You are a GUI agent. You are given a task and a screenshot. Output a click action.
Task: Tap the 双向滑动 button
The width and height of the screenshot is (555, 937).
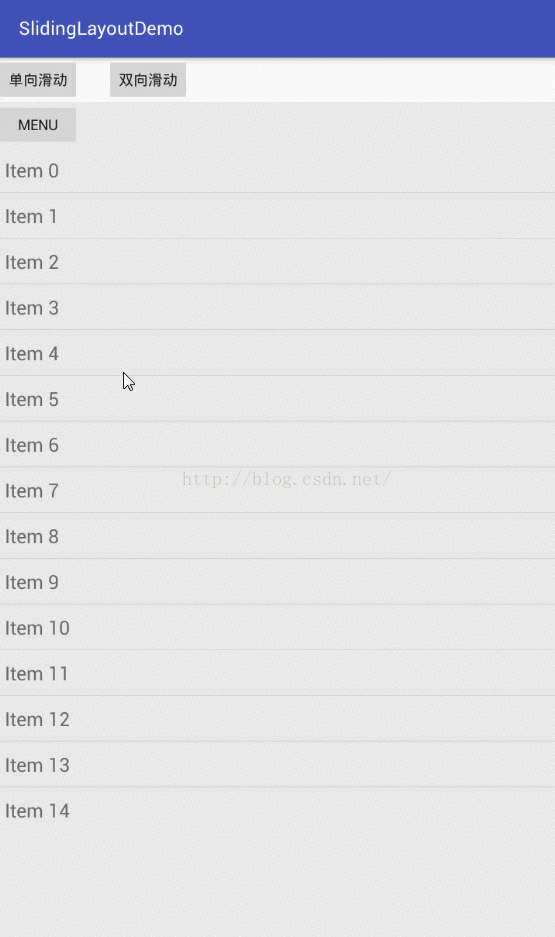click(148, 79)
